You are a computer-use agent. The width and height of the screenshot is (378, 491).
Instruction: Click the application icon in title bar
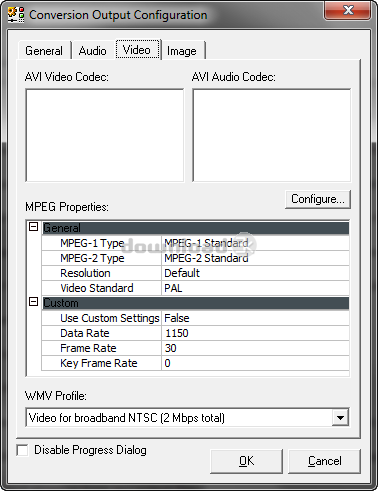point(17,14)
